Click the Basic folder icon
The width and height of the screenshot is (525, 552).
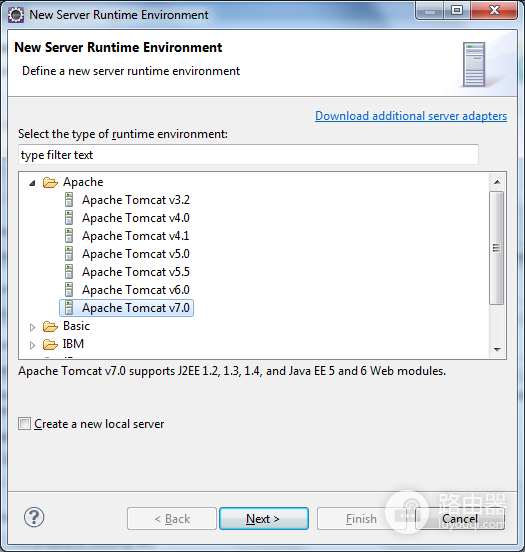tap(50, 326)
